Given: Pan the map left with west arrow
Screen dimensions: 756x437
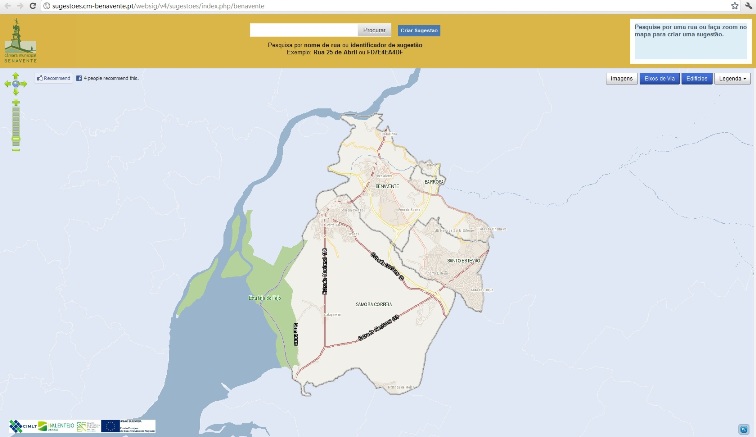Looking at the screenshot, I should (x=8, y=85).
